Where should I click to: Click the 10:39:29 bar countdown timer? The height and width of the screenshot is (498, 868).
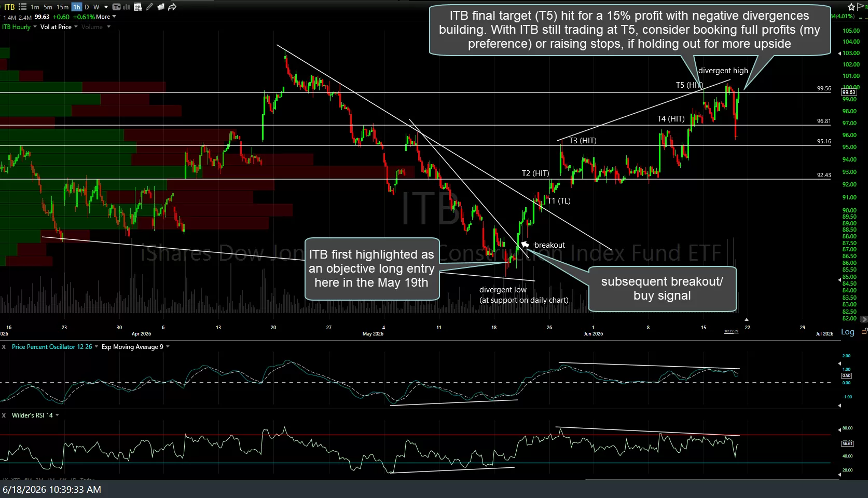pyautogui.click(x=731, y=331)
